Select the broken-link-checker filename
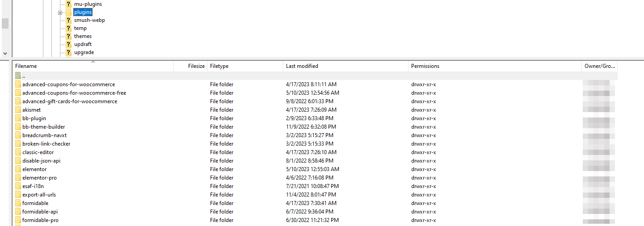 point(46,144)
